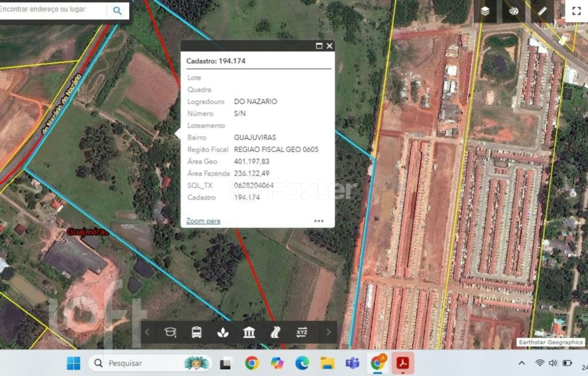Viewport: 588px width, 376px height.
Task: Open Microsoft Edge from the taskbar
Action: pyautogui.click(x=302, y=363)
